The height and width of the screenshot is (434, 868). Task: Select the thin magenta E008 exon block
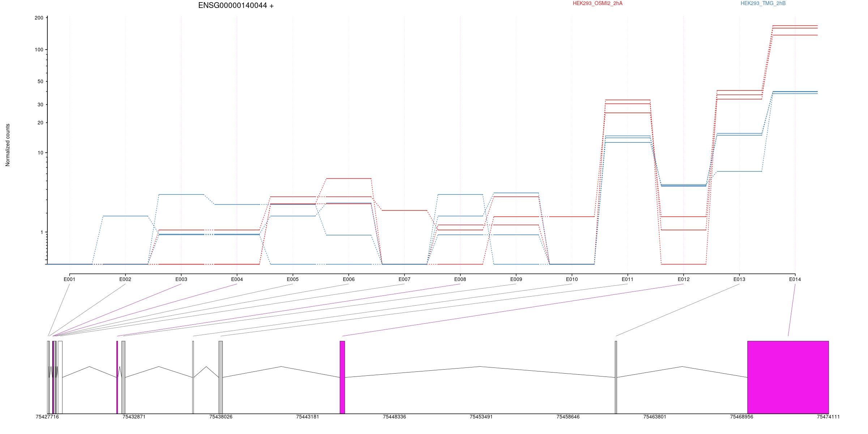(117, 377)
